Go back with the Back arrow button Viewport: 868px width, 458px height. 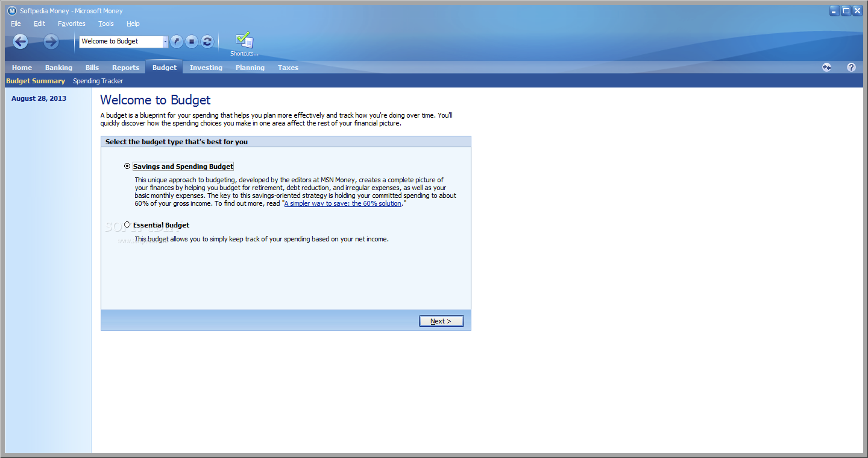[x=20, y=41]
